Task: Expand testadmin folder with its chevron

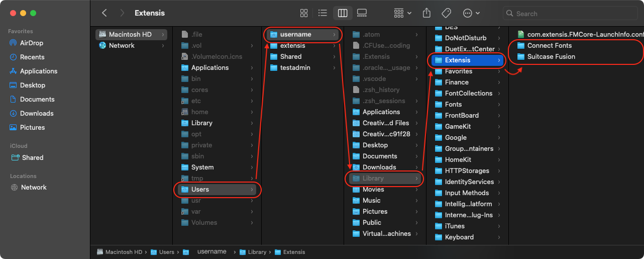Action: click(334, 67)
